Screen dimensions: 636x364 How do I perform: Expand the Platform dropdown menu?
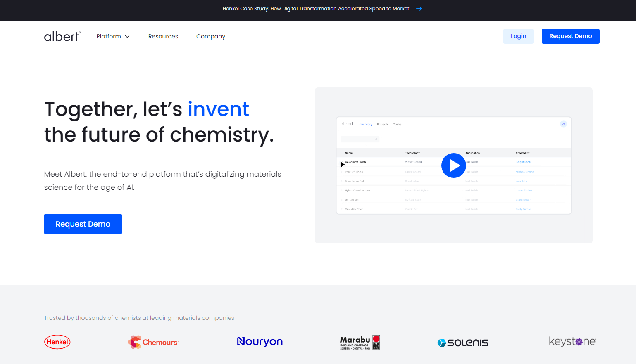point(113,36)
